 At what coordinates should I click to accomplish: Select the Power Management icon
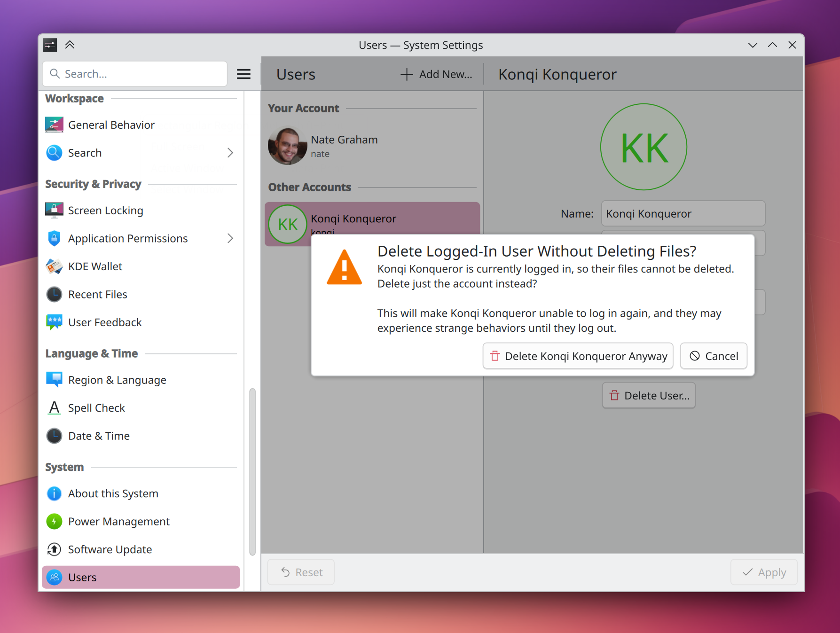(x=54, y=521)
